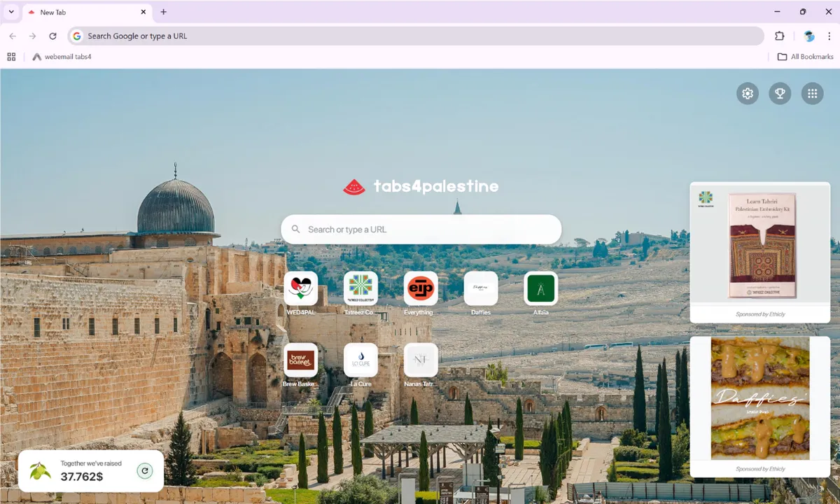Open the Chrome profile avatar

(x=809, y=36)
